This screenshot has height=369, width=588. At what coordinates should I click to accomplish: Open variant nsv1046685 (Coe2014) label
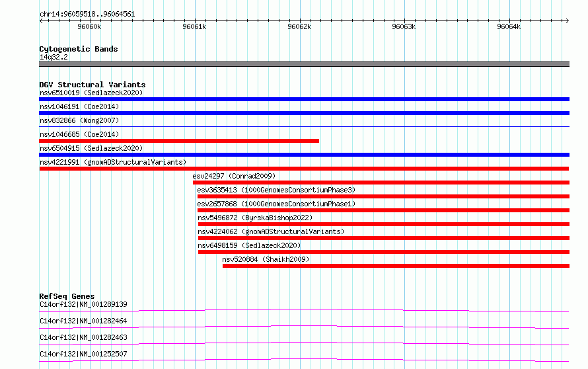(79, 134)
